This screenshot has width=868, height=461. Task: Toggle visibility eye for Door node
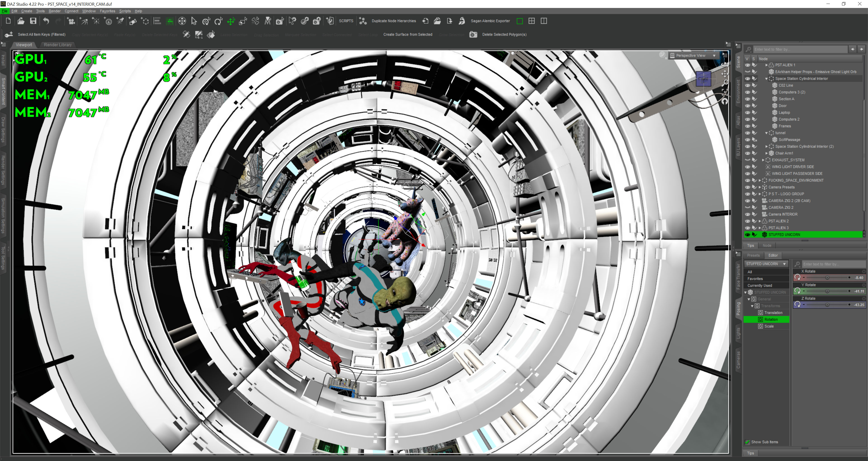pos(747,106)
